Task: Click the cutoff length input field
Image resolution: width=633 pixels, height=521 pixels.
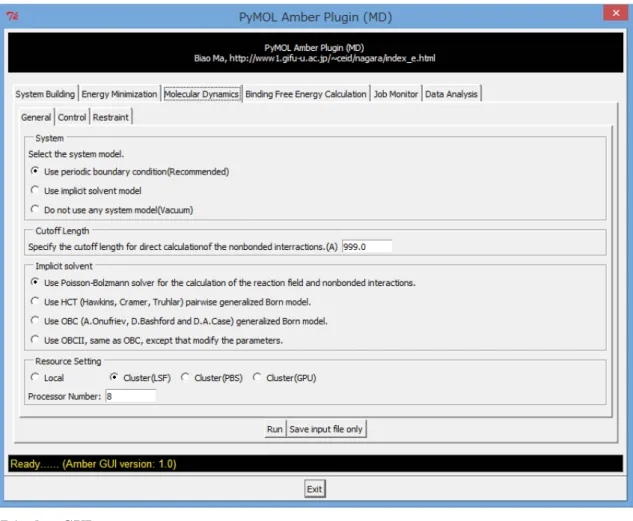Action: (367, 247)
